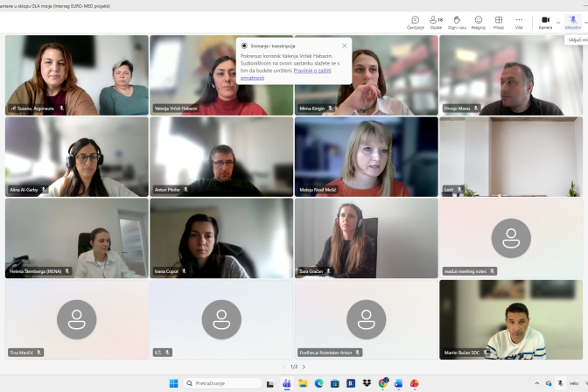Launch Microsoft Edge from the taskbar
The image size is (588, 392).
pos(318,383)
